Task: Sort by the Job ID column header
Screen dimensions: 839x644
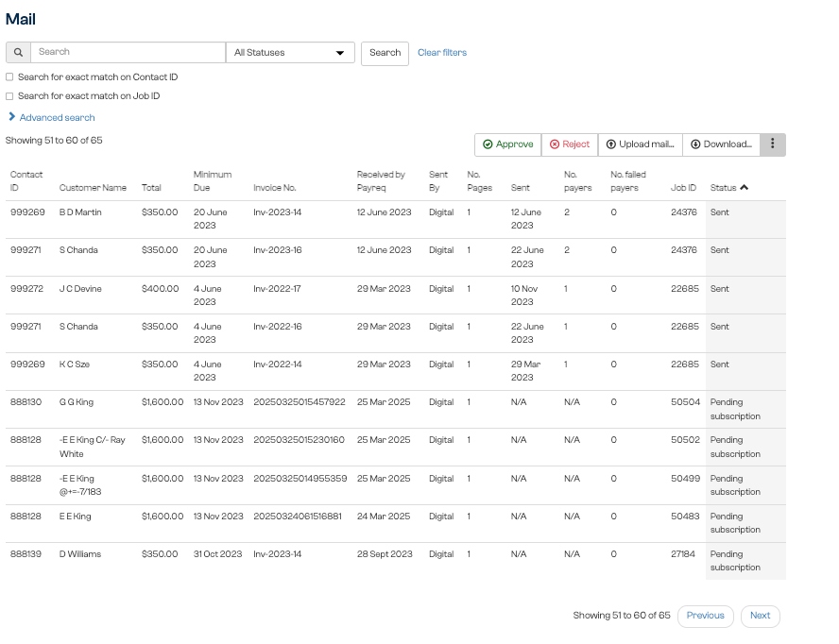Action: click(683, 188)
